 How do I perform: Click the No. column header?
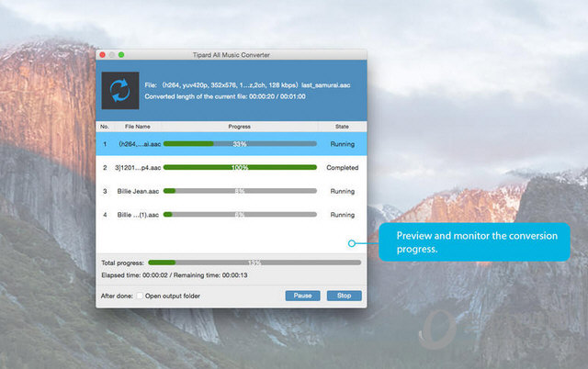pyautogui.click(x=105, y=127)
